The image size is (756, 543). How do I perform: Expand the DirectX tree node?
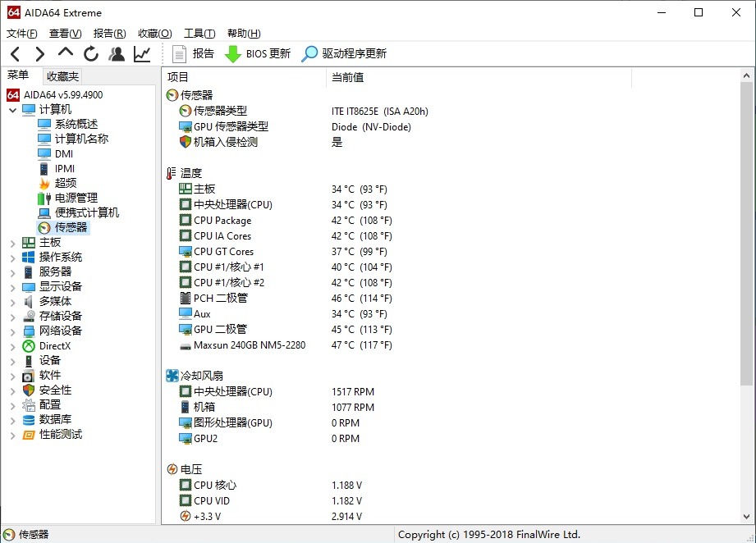click(x=13, y=348)
